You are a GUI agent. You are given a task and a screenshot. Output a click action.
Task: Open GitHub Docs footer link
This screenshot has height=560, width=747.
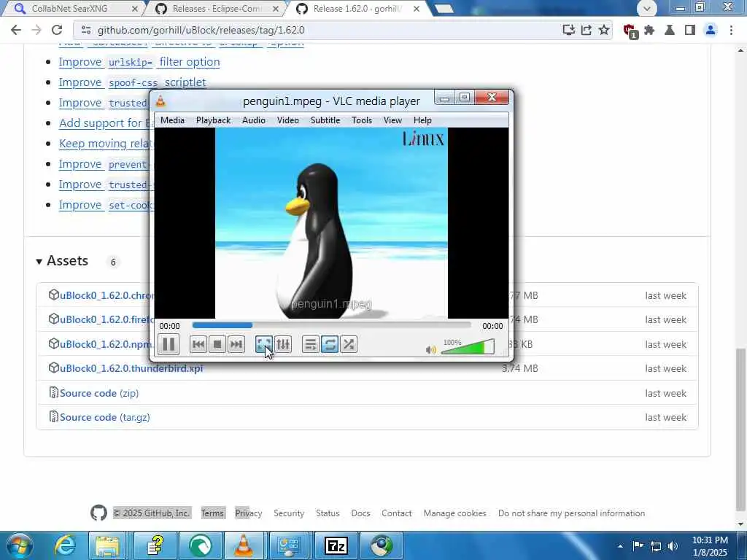pyautogui.click(x=360, y=513)
